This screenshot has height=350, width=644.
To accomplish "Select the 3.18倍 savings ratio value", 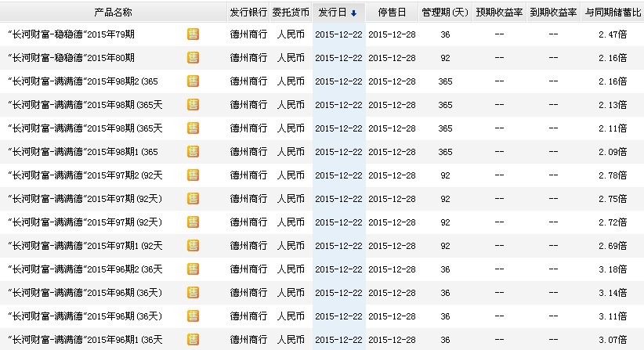I will 613,269.
